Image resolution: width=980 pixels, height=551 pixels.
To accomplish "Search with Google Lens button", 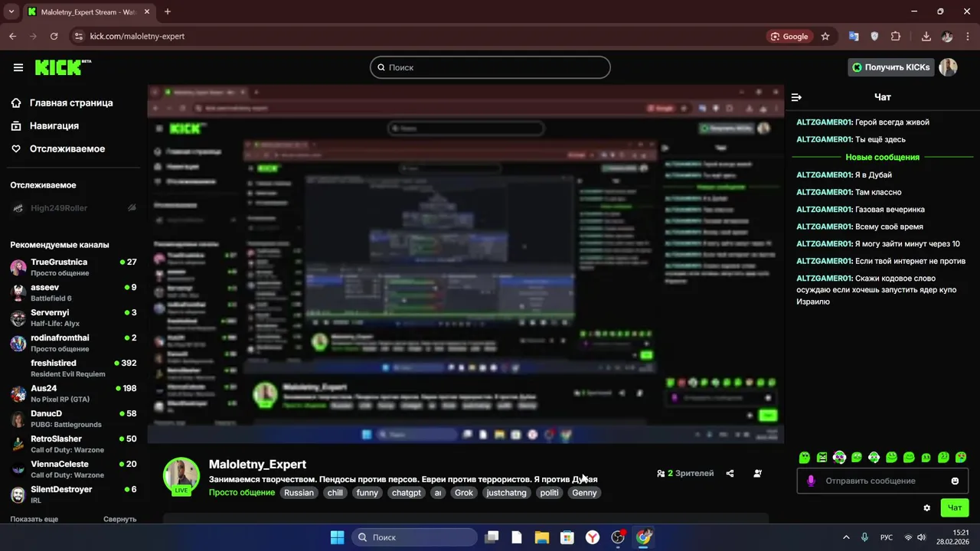I will coord(789,36).
